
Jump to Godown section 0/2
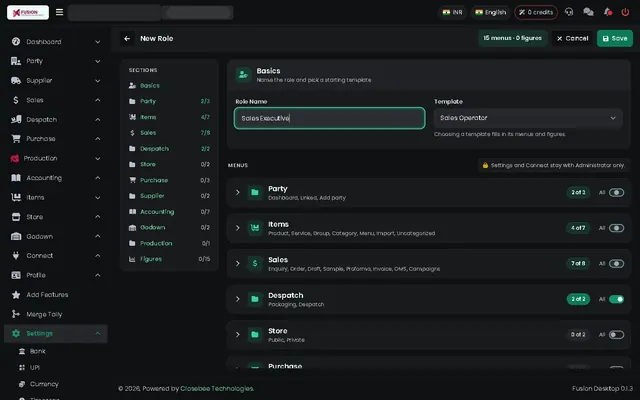(169, 227)
